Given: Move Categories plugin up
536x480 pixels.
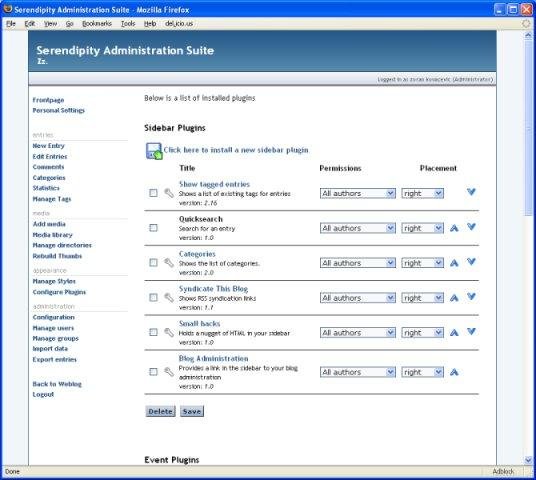Looking at the screenshot, I should [x=454, y=263].
